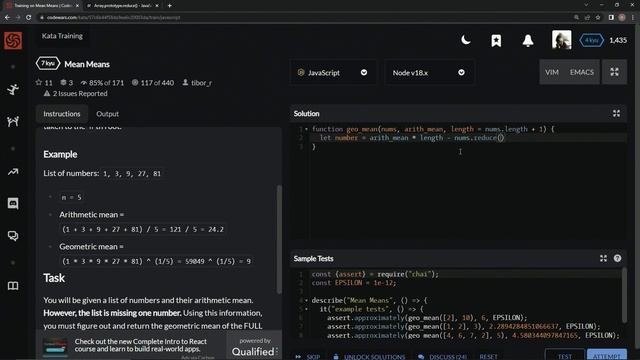Image resolution: width=640 pixels, height=360 pixels.
Task: Click the 1,435 honor score
Action: coord(618,40)
